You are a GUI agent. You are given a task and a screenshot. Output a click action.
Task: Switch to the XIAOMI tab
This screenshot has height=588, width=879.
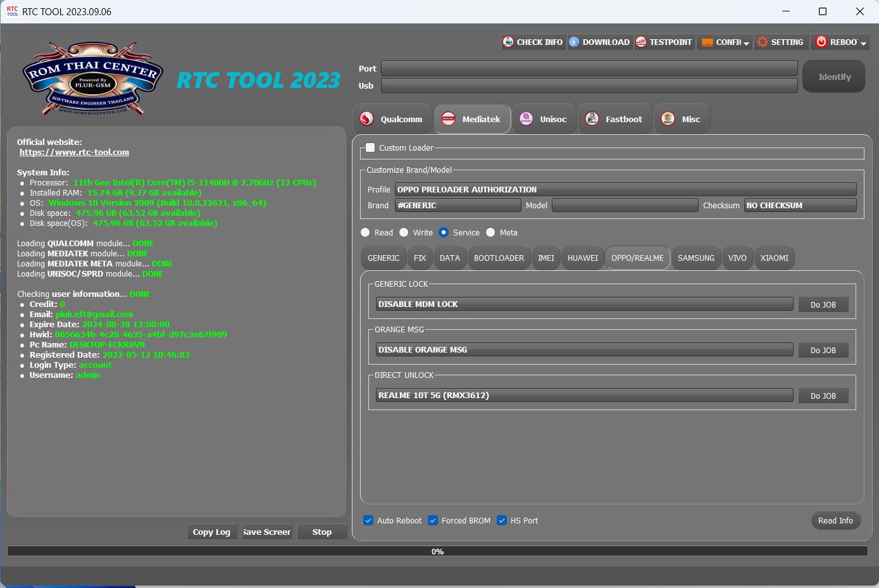coord(775,258)
